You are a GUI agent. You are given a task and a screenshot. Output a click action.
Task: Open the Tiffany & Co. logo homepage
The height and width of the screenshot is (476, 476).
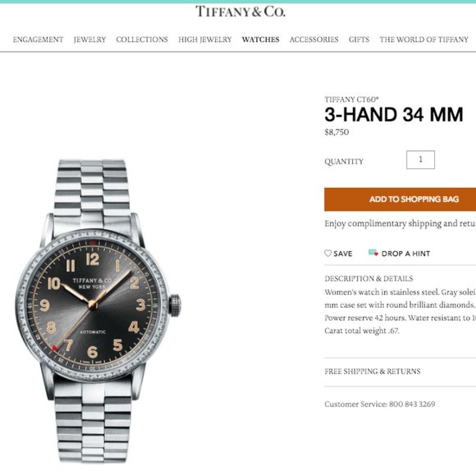240,11
